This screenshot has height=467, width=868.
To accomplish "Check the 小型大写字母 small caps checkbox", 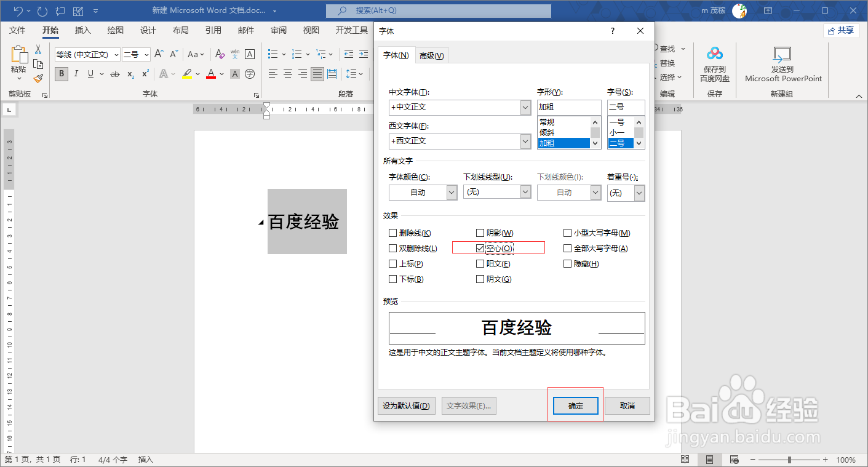I will tap(568, 233).
